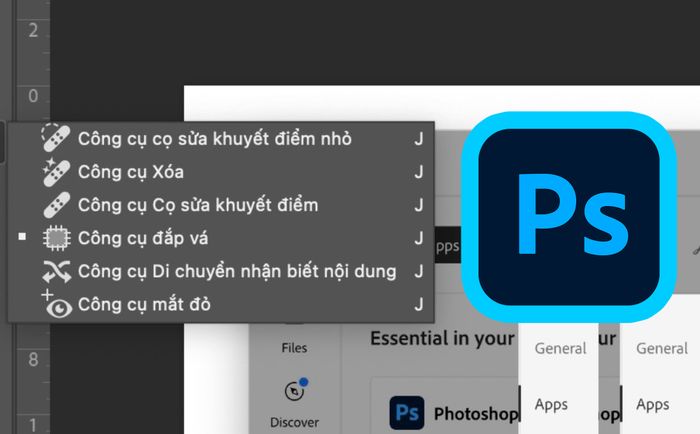Click ruler mark 8 on vertical ruler
The height and width of the screenshot is (434, 700).
33,359
